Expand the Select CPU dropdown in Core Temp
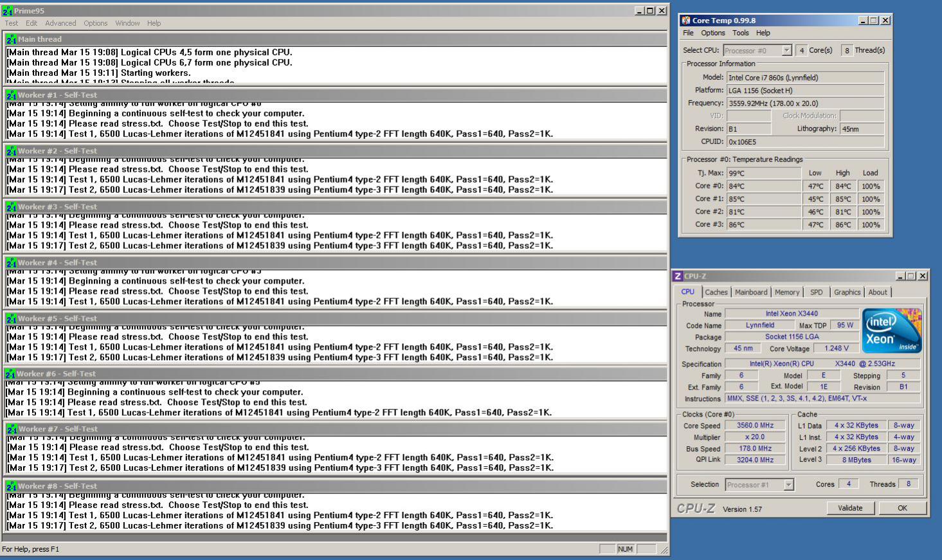Image resolution: width=942 pixels, height=560 pixels. click(x=786, y=51)
